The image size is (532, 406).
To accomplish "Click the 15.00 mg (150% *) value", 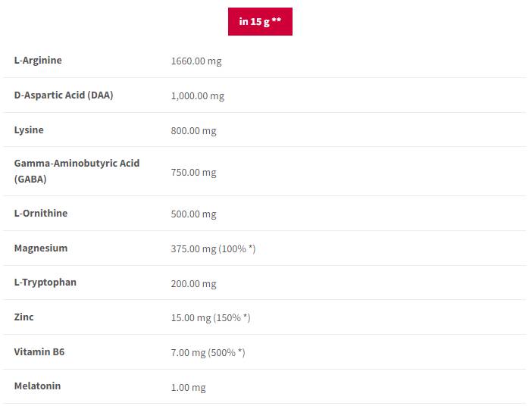I will pos(211,318).
